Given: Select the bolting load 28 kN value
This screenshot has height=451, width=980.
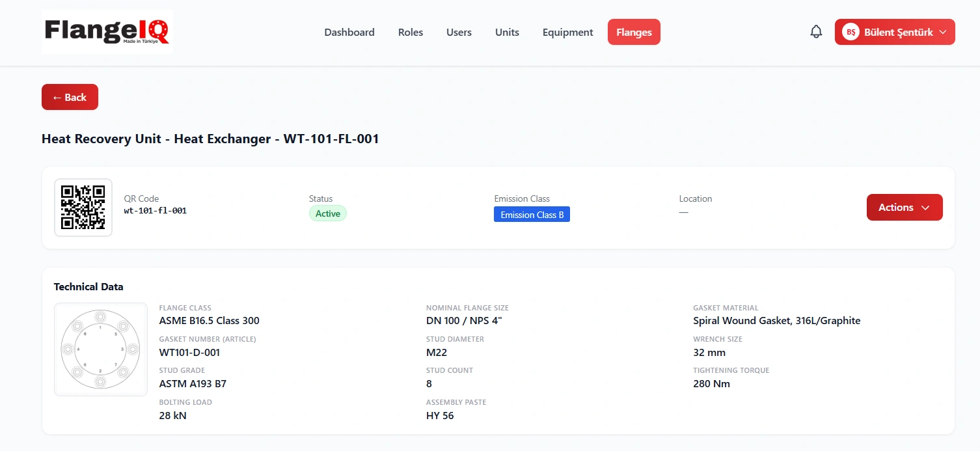Looking at the screenshot, I should pos(173,415).
